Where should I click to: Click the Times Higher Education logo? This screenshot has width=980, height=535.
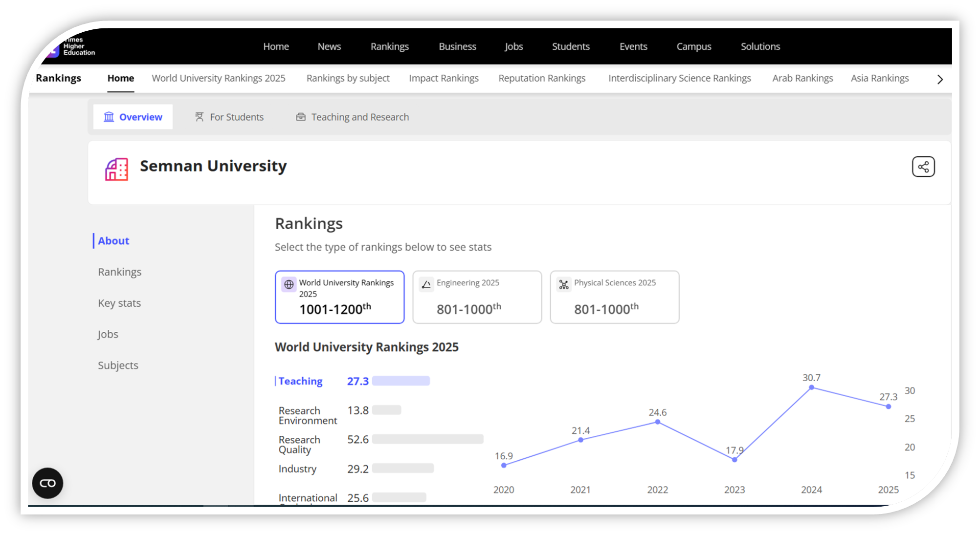coord(72,47)
